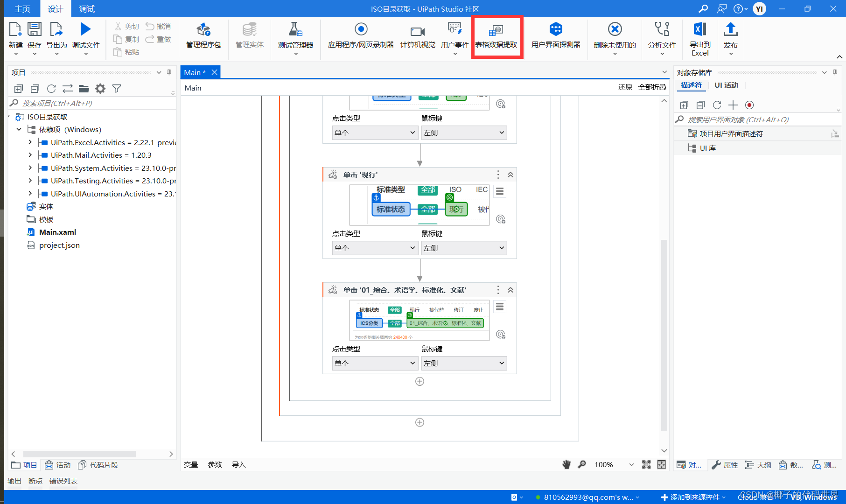The width and height of the screenshot is (846, 504).
Task: Open the 代码片段 panel tab
Action: pyautogui.click(x=98, y=465)
